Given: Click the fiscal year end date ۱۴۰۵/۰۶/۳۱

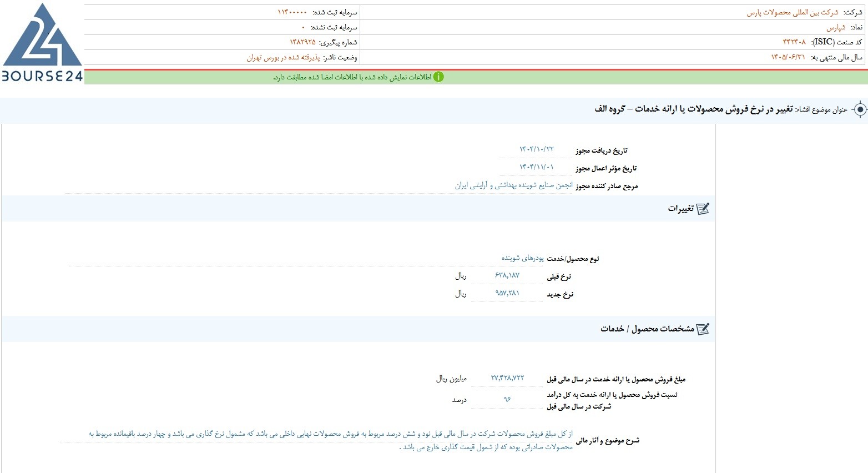Looking at the screenshot, I should pos(788,57).
